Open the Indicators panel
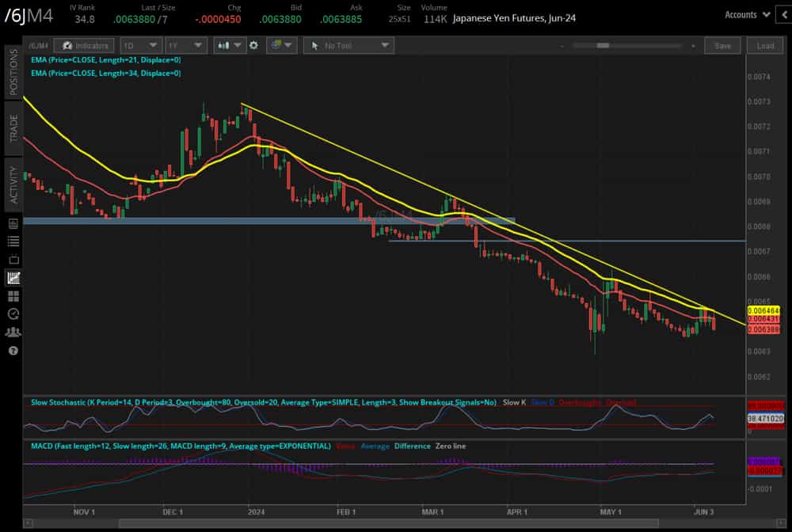The width and height of the screenshot is (792, 532). click(x=85, y=46)
